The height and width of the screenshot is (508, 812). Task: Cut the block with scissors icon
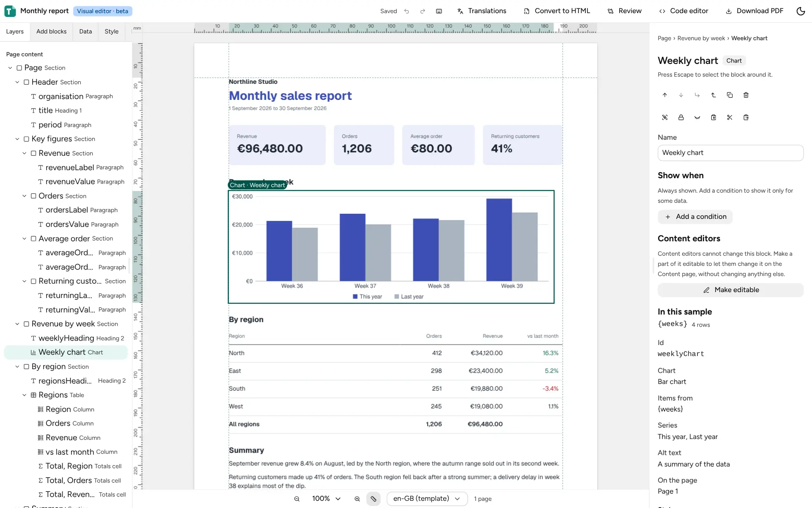[x=730, y=118]
